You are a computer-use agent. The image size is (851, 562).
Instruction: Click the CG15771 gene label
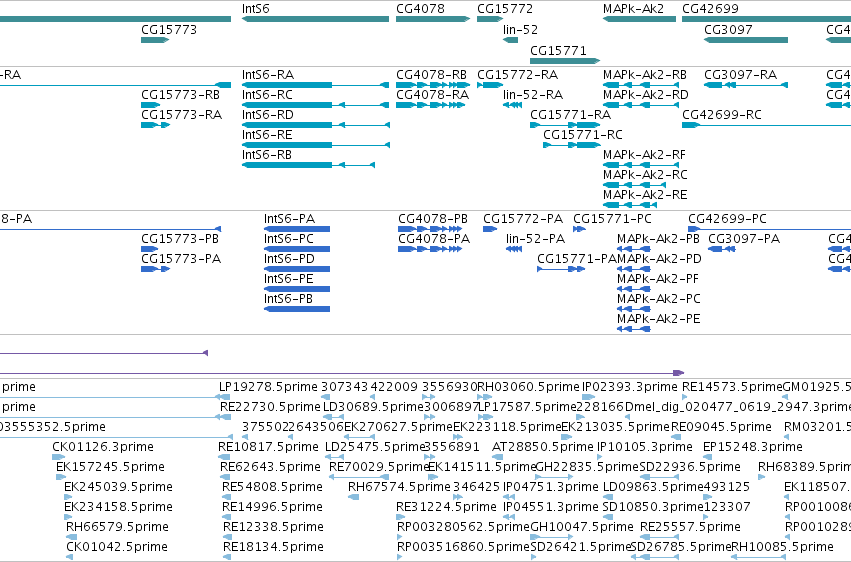pyautogui.click(x=558, y=51)
